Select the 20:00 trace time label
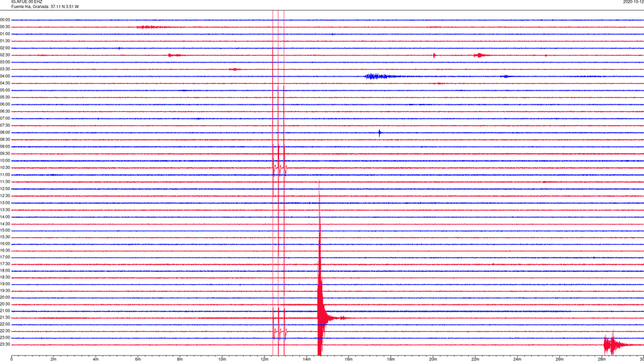 [5, 298]
